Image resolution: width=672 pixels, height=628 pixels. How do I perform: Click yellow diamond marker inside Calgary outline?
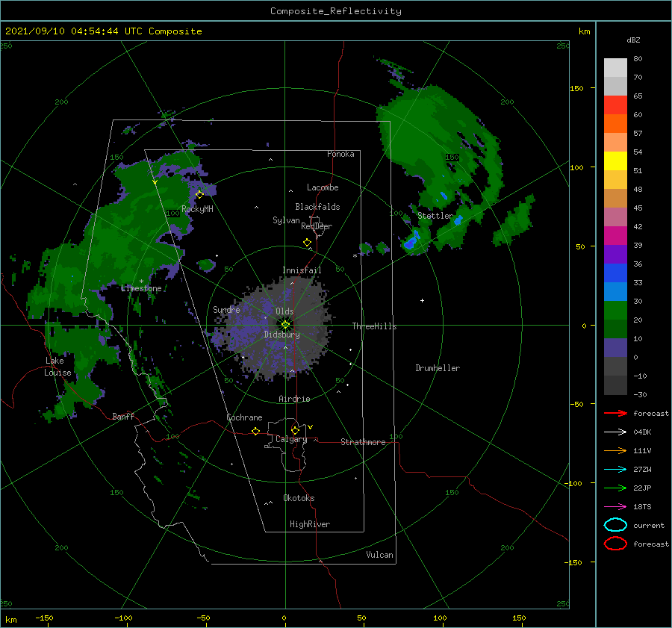pyautogui.click(x=295, y=430)
